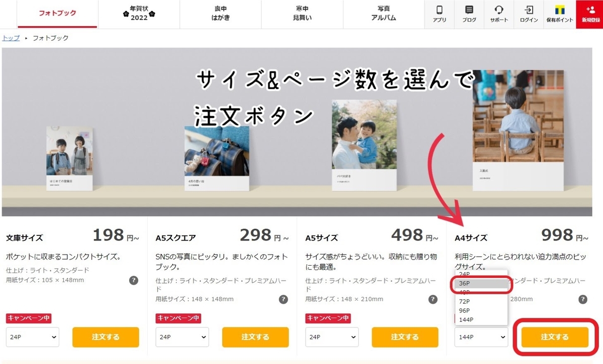
Task: Open 年賀状 2022 tab
Action: click(139, 14)
